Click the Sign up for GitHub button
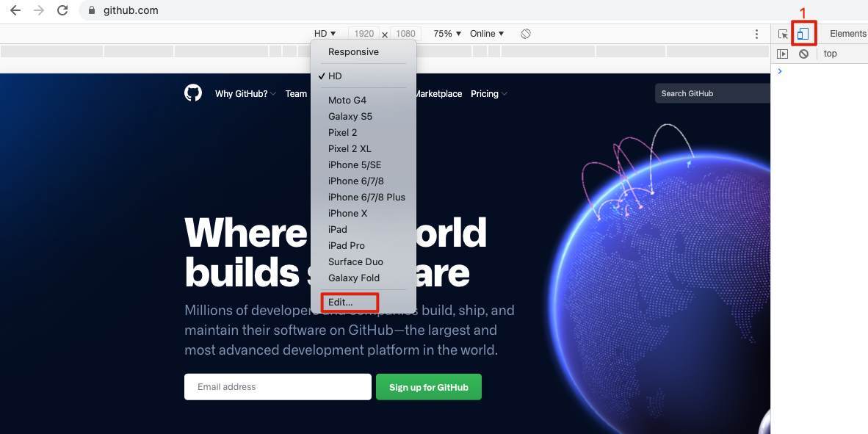868x434 pixels. (x=428, y=387)
